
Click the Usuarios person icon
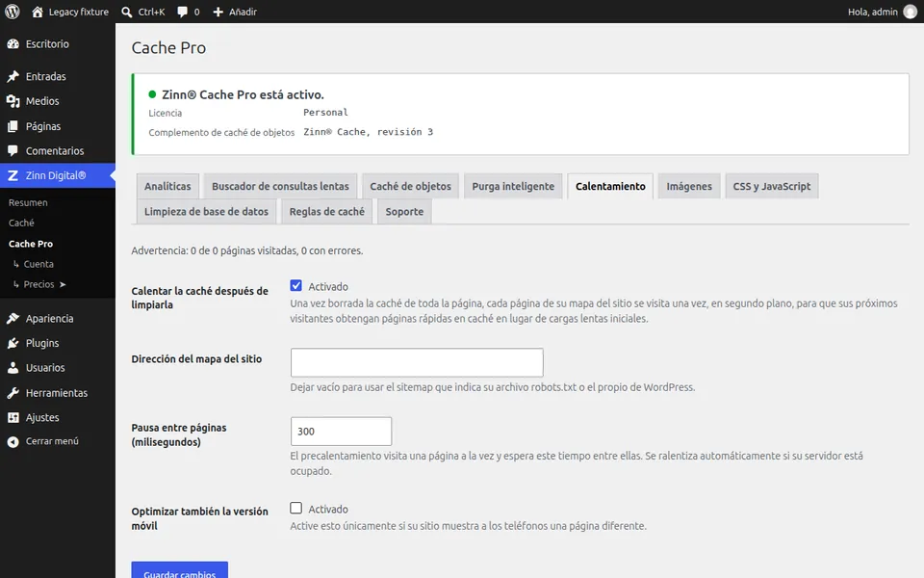pyautogui.click(x=13, y=367)
